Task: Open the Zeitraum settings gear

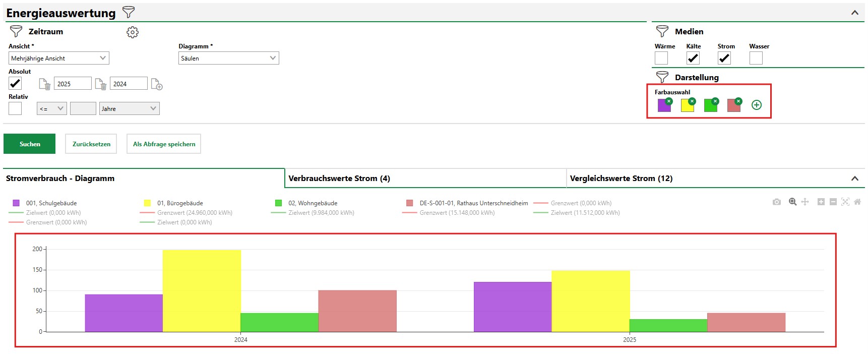Action: 133,32
